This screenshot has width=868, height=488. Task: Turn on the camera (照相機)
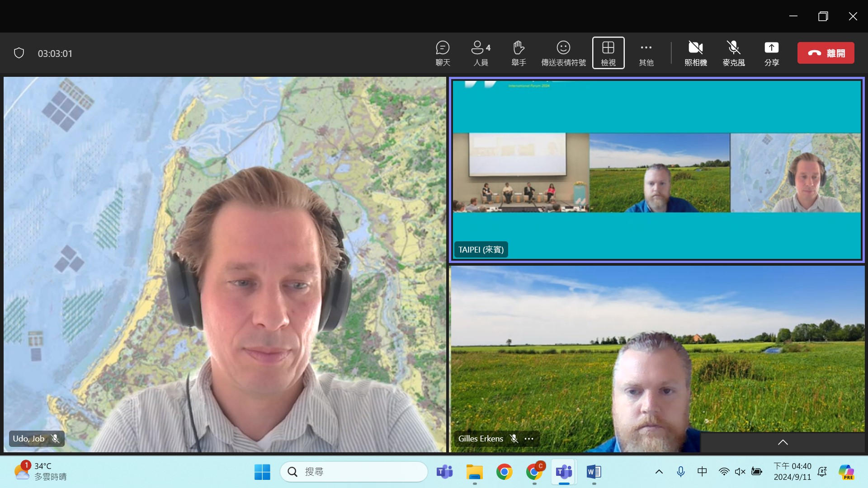695,53
